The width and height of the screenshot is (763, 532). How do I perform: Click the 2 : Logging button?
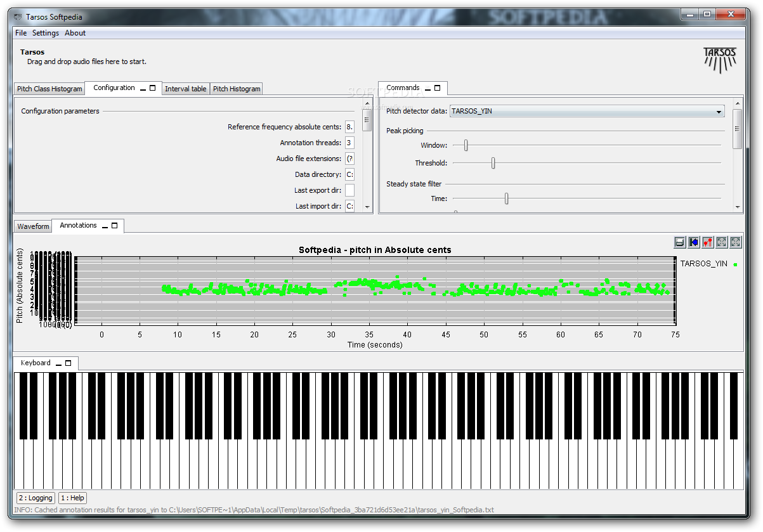pos(36,498)
